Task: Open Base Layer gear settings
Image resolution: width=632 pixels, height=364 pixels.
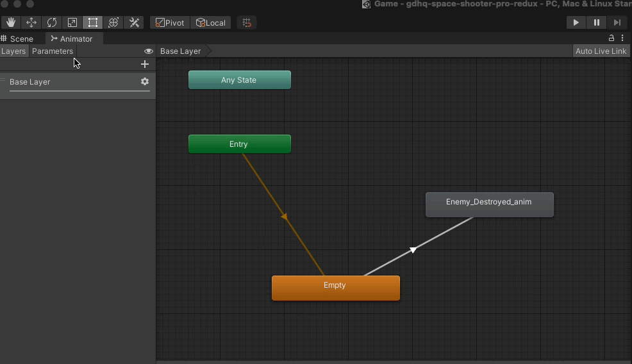Action: click(x=145, y=81)
